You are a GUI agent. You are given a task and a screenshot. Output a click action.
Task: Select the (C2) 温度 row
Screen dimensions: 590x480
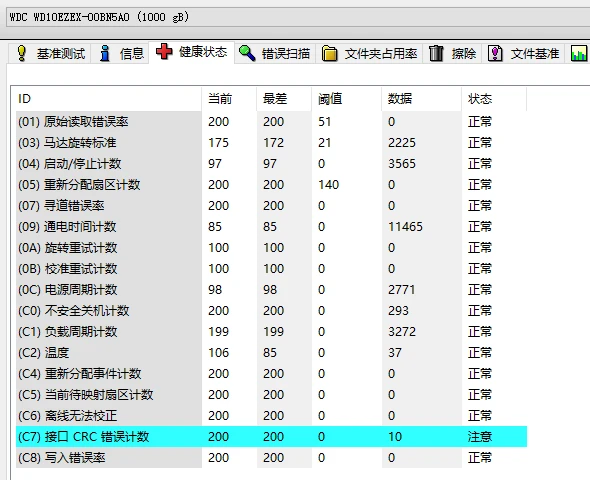point(271,352)
